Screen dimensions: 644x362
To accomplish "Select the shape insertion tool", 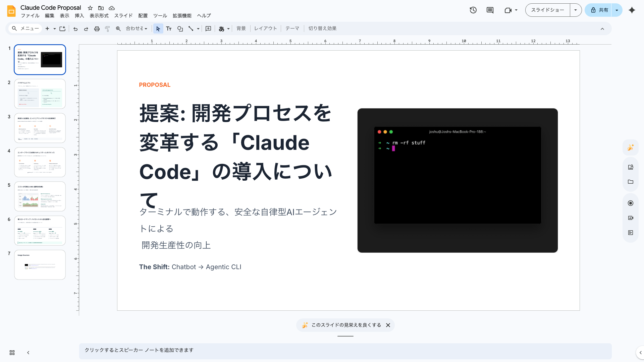I will 180,28.
